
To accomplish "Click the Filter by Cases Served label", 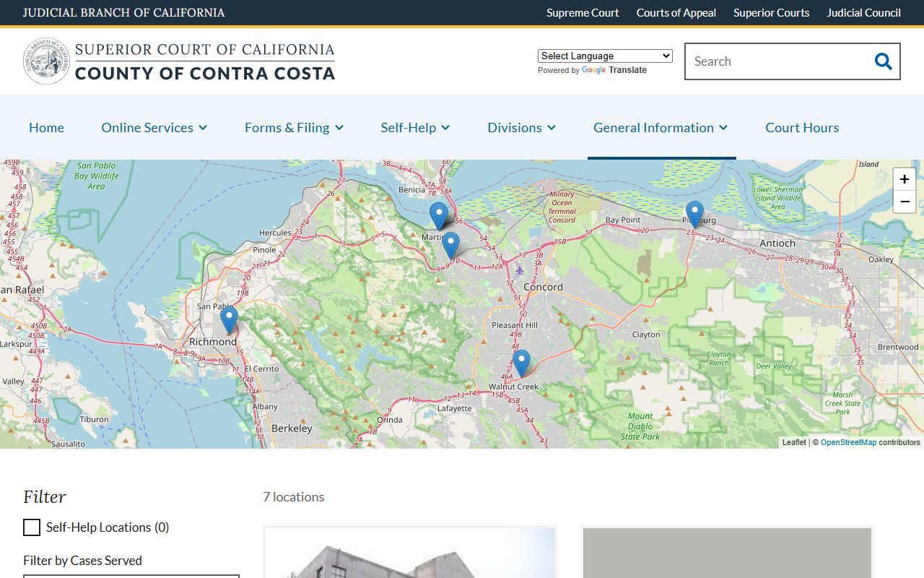I will [x=82, y=561].
